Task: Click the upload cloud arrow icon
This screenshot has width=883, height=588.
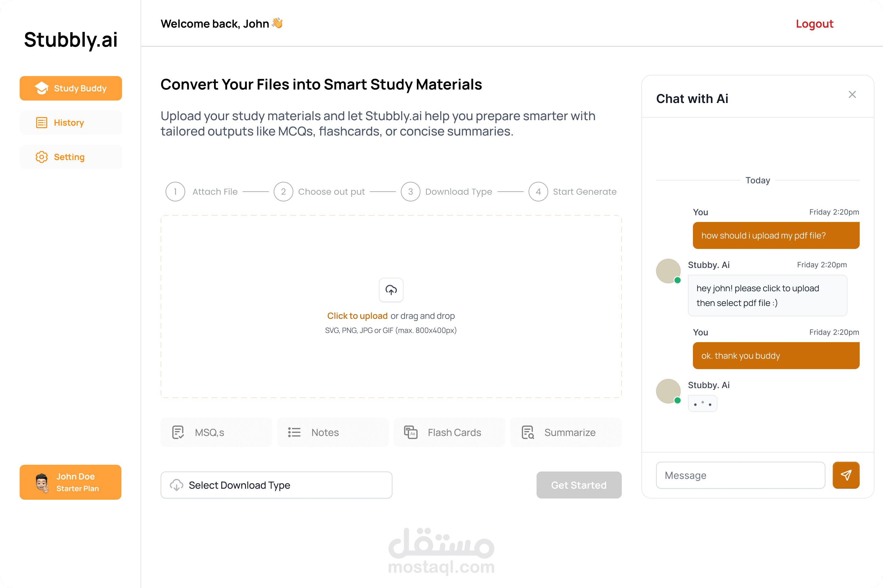Action: tap(391, 290)
